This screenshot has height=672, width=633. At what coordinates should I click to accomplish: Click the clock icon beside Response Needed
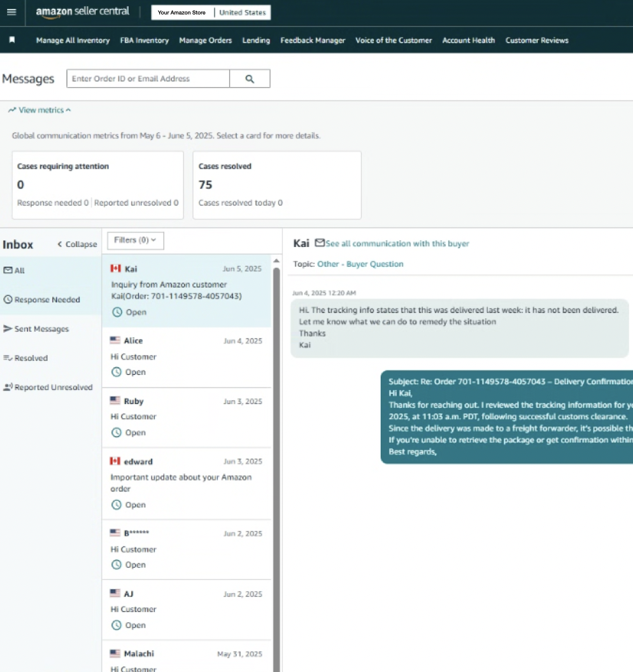(x=8, y=299)
